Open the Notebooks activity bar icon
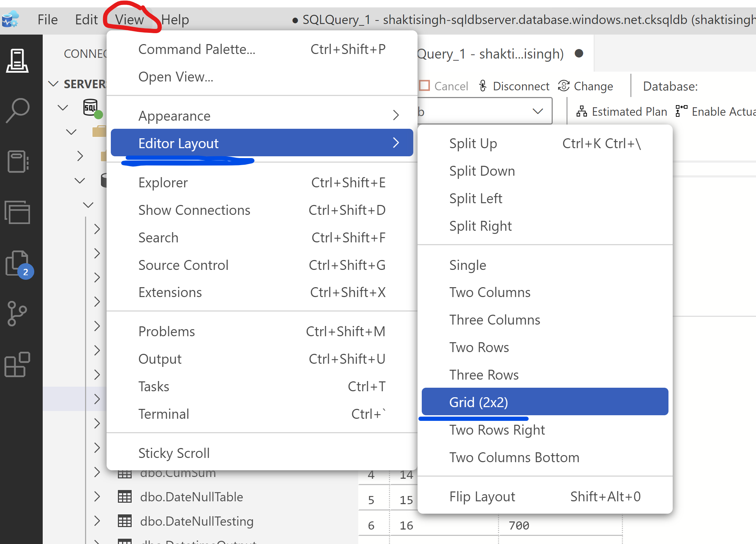The image size is (756, 544). (18, 162)
